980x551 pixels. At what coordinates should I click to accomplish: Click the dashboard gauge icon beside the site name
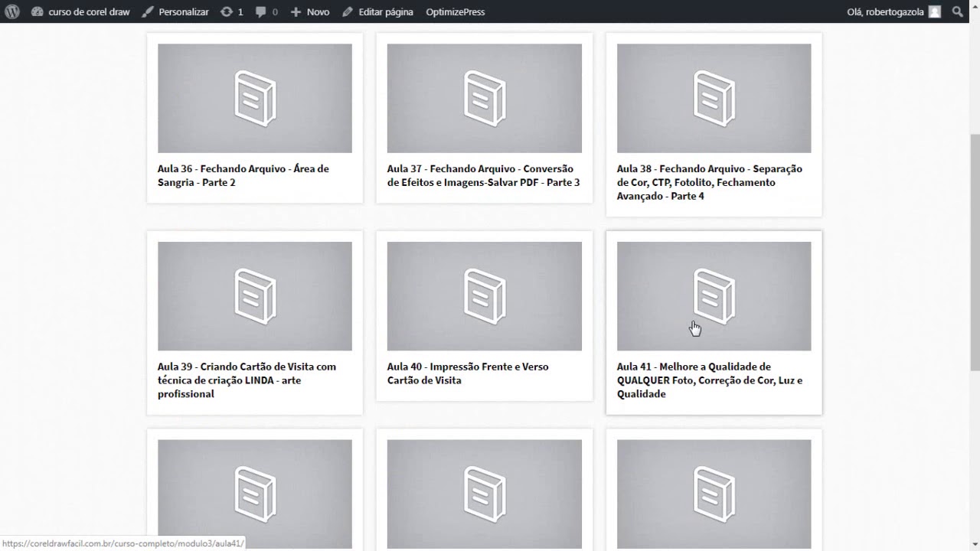coord(38,11)
